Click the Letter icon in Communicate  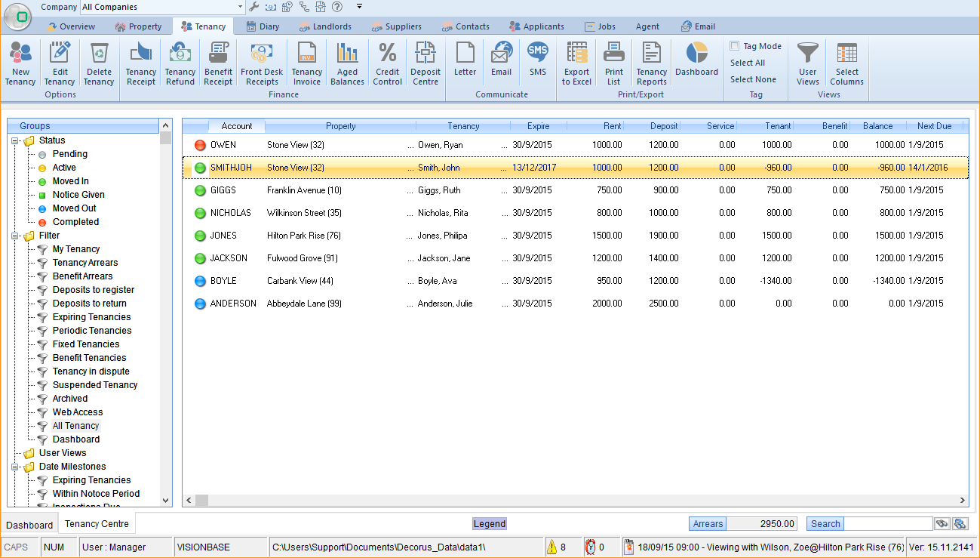(x=465, y=59)
